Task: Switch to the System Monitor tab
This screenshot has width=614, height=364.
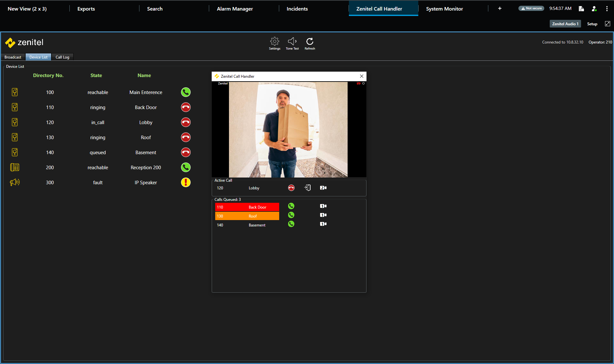Action: [x=444, y=9]
